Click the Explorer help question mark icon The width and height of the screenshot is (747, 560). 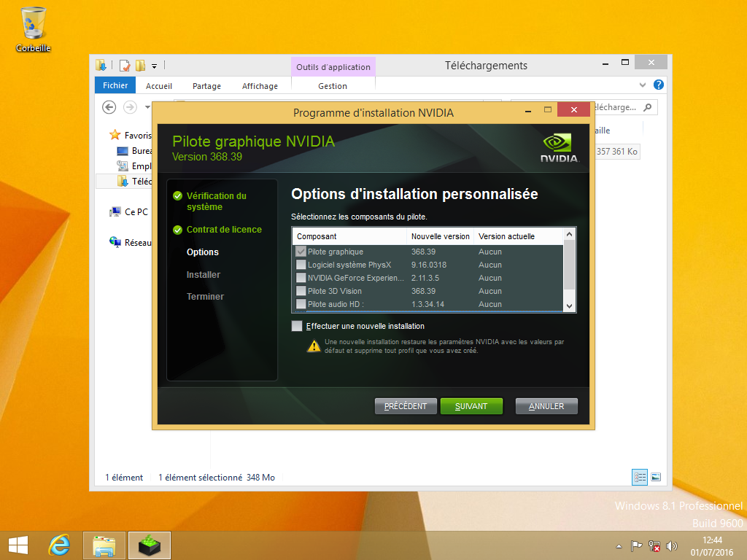point(659,85)
